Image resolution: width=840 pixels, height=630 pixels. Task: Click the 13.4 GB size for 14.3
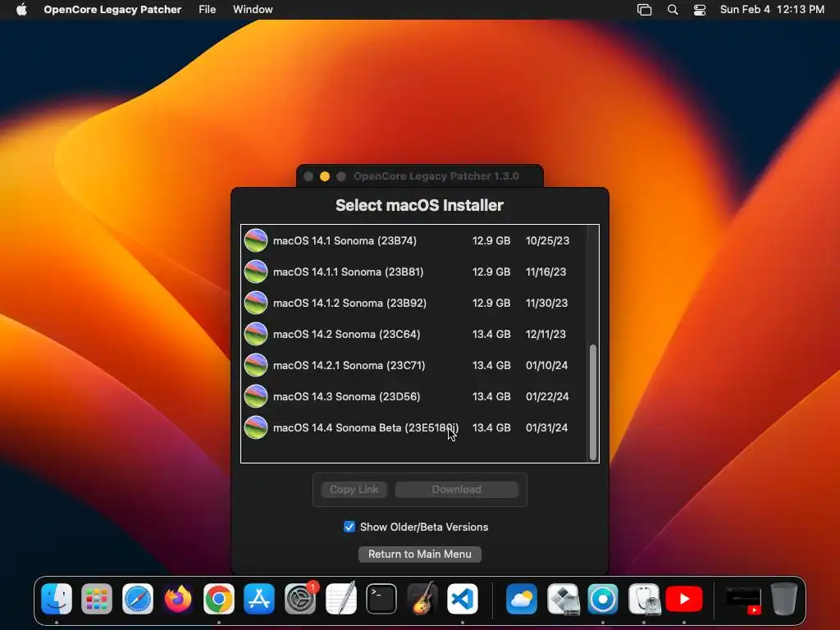(491, 396)
